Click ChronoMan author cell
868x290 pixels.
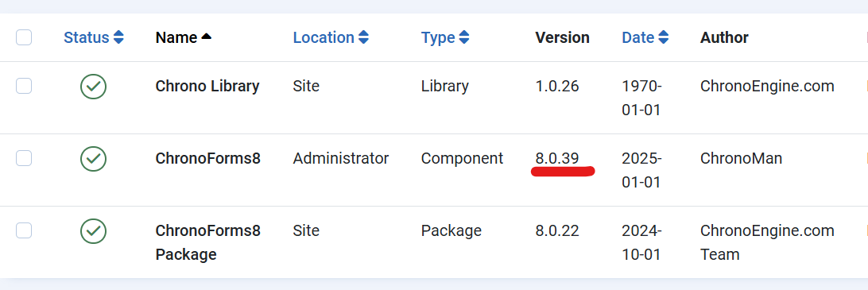coord(741,158)
